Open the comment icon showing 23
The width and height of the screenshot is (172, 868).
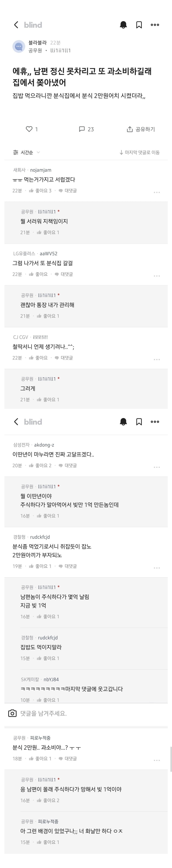pyautogui.click(x=82, y=129)
